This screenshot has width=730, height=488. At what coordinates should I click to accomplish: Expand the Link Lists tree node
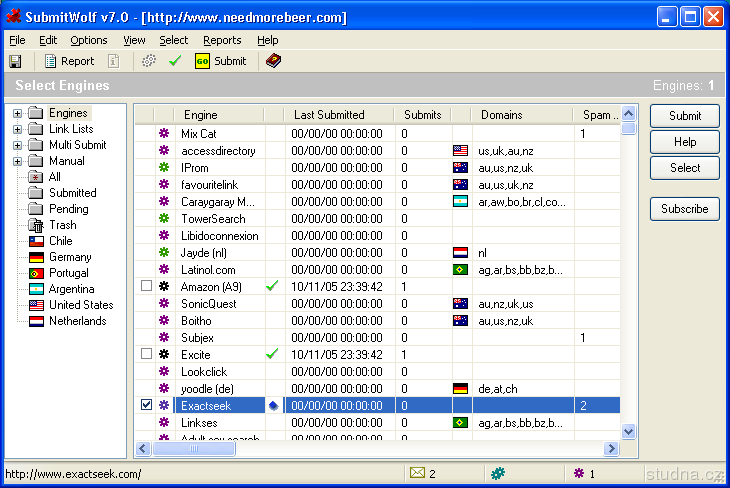(x=17, y=129)
